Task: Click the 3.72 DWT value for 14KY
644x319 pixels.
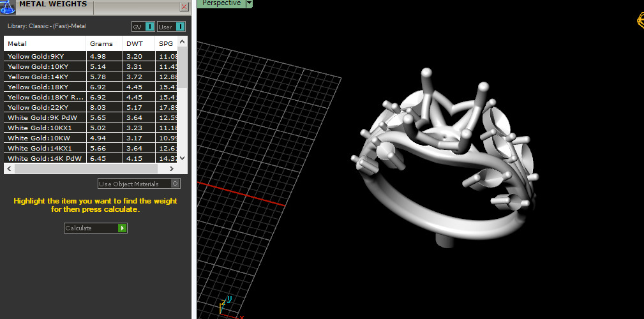Action: 134,77
